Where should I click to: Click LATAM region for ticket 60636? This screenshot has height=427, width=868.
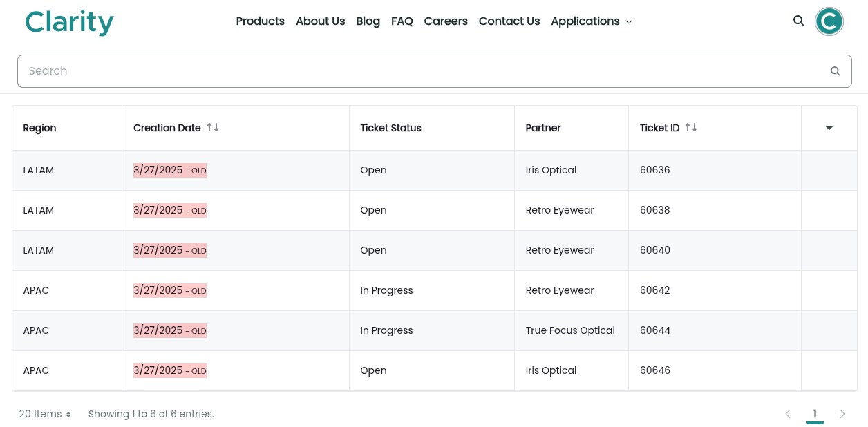click(x=38, y=170)
